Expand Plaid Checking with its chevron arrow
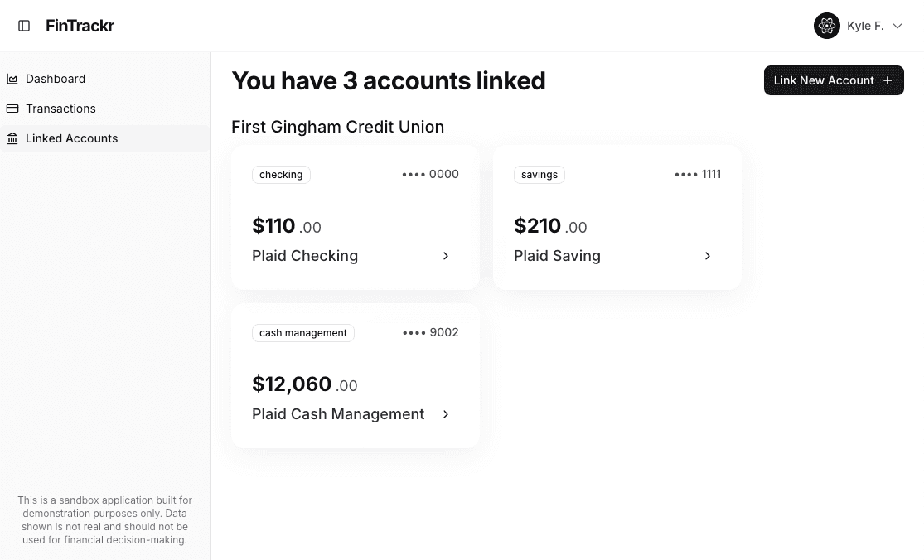This screenshot has height=560, width=924. point(446,256)
